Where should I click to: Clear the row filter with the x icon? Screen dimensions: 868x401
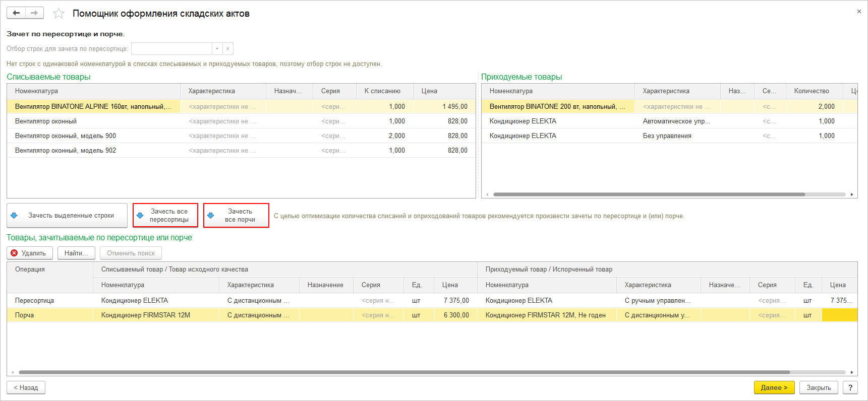tap(228, 49)
